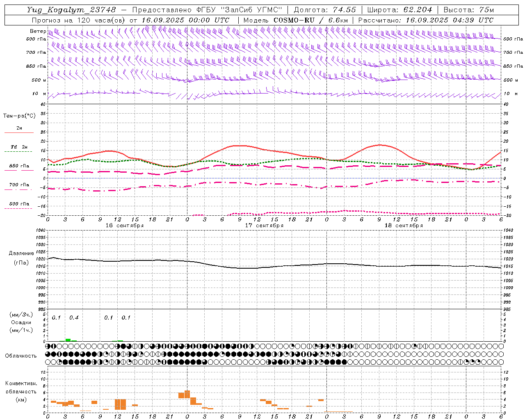The width and height of the screenshot is (525, 420).
Task: Select the 500 м wind level label on the left
Action: [39, 80]
